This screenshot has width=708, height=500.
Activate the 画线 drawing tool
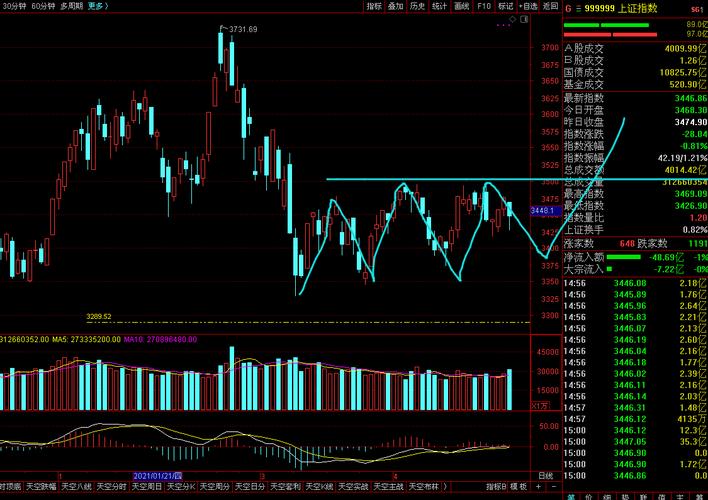coord(462,6)
